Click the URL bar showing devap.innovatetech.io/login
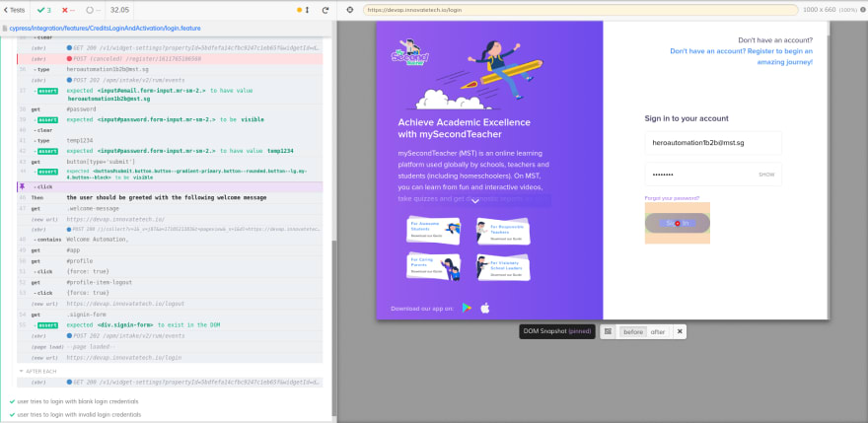Screen dimensions: 868x423 click(x=581, y=10)
